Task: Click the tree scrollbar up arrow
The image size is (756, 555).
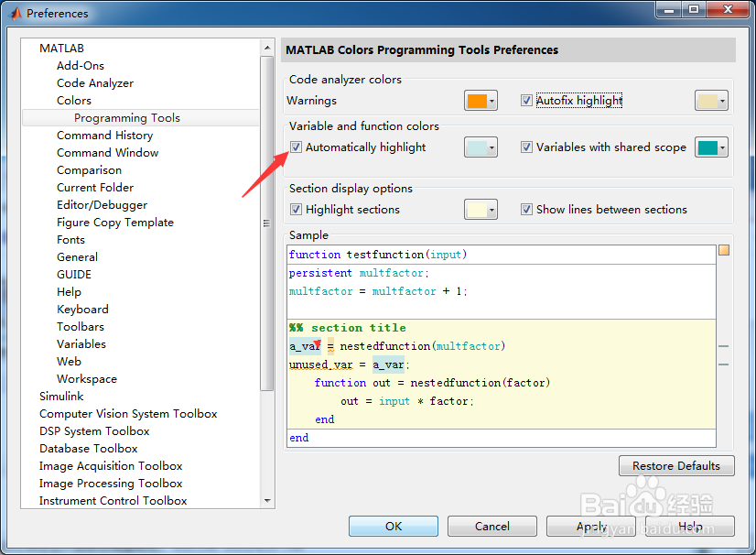Action: 267,48
